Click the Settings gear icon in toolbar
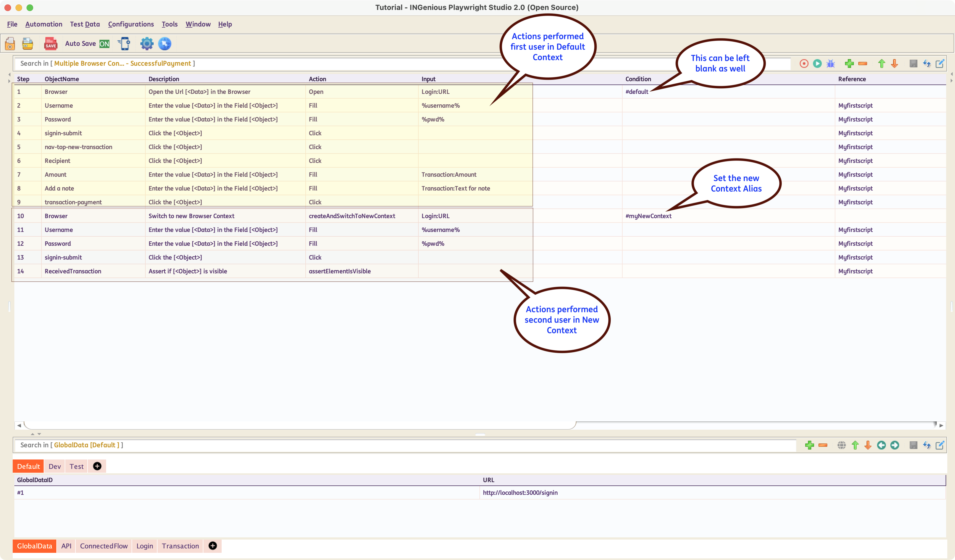The width and height of the screenshot is (955, 560). [x=146, y=43]
